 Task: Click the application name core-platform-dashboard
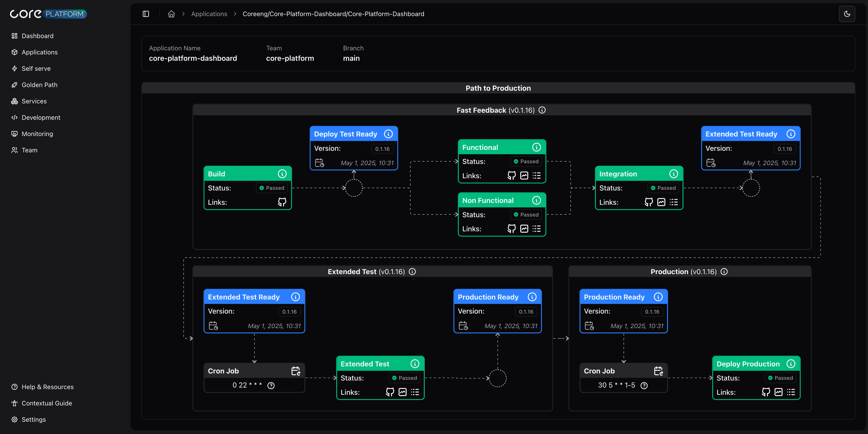(x=193, y=58)
